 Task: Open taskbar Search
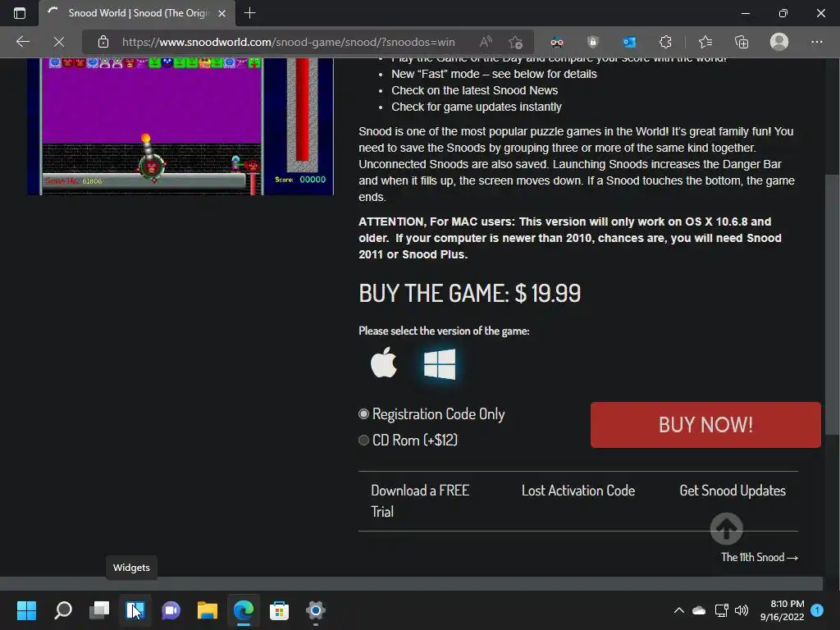63,610
